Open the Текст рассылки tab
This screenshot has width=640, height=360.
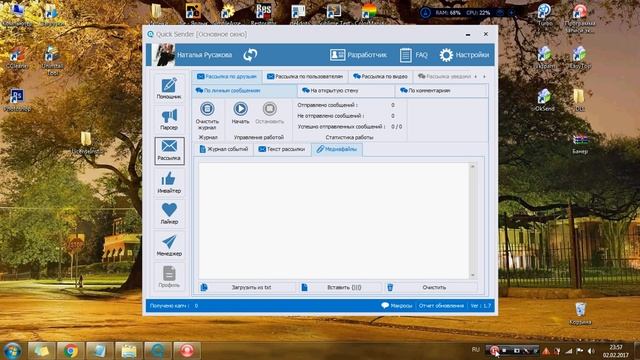point(282,149)
